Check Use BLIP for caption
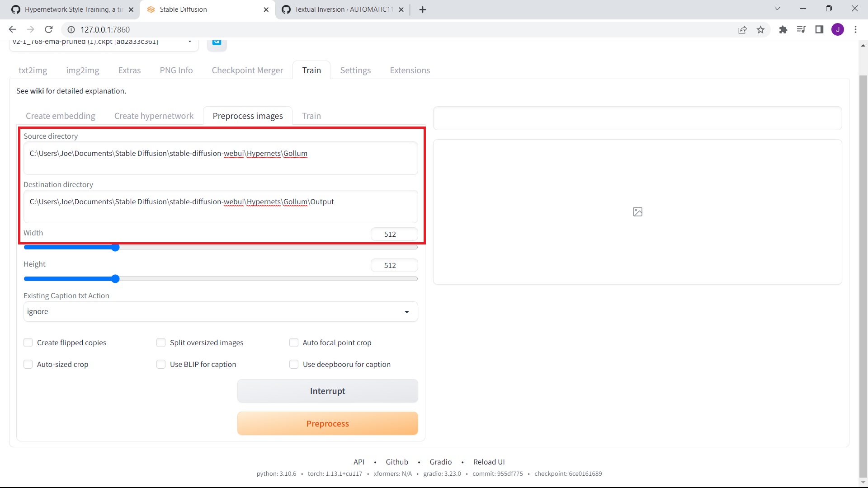868x488 pixels. click(x=161, y=364)
